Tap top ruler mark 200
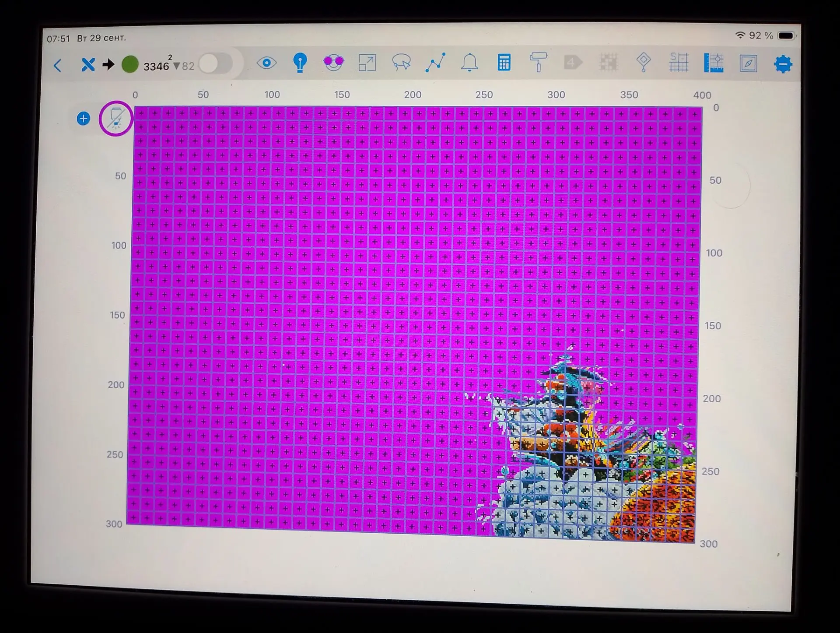 413,95
